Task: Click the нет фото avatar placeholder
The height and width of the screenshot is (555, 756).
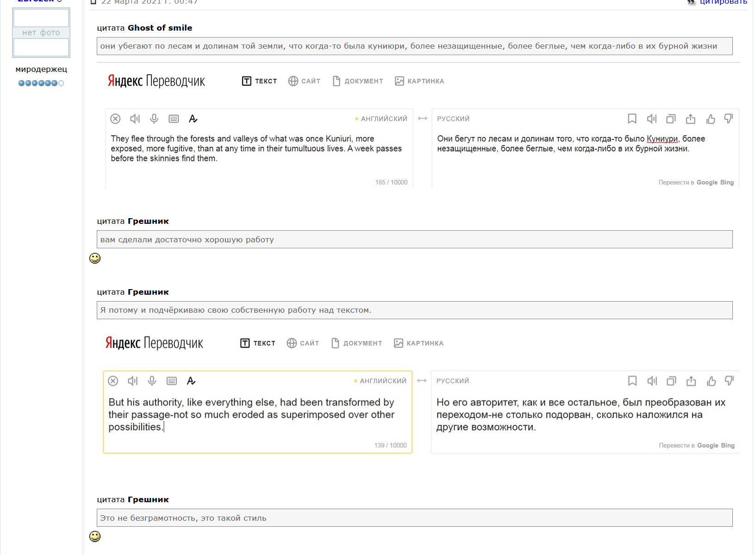Action: click(x=41, y=32)
